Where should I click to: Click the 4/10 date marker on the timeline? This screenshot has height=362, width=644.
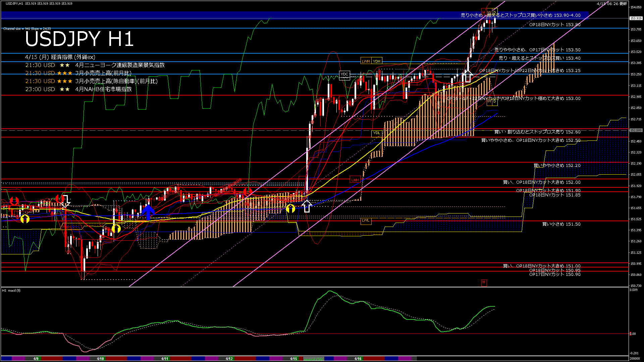coord(100,359)
